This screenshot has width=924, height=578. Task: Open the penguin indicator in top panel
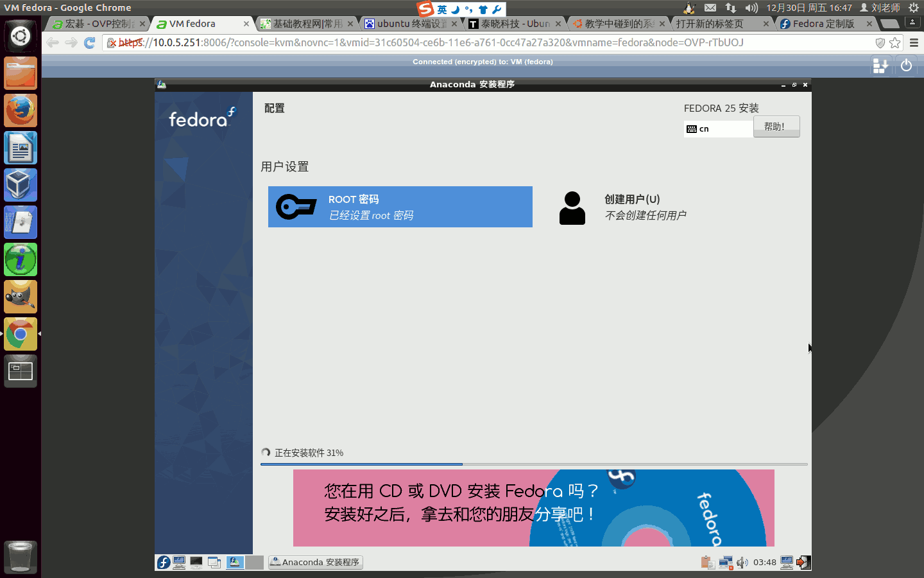[689, 8]
